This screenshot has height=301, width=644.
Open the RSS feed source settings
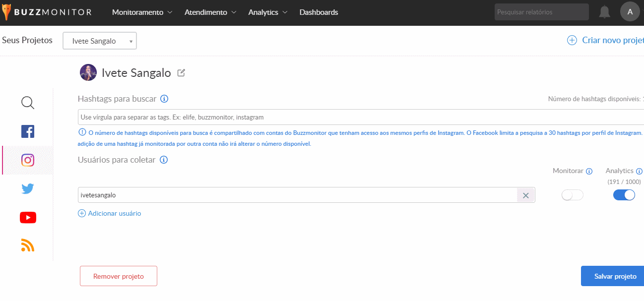28,245
